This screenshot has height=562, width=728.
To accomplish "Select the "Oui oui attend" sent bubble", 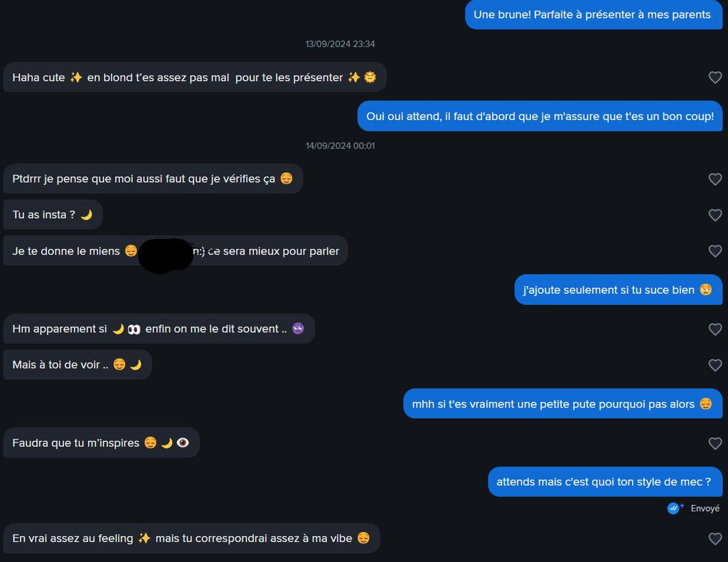I will (x=540, y=117).
